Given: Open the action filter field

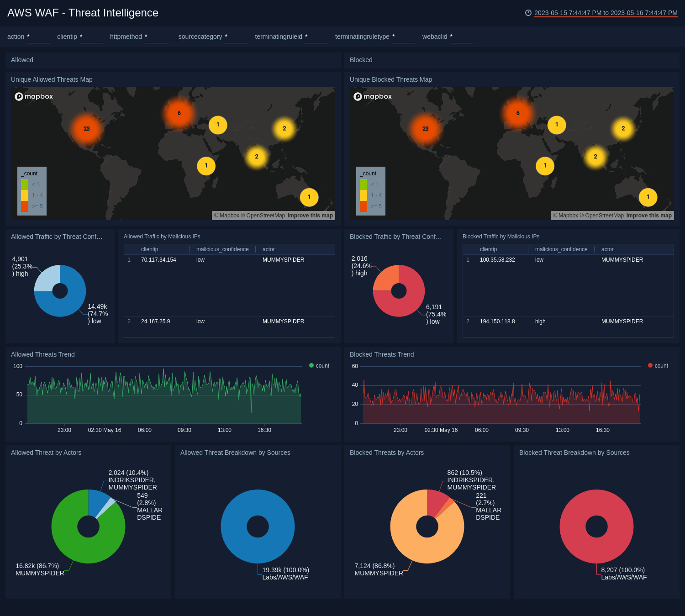Looking at the screenshot, I should tap(38, 37).
